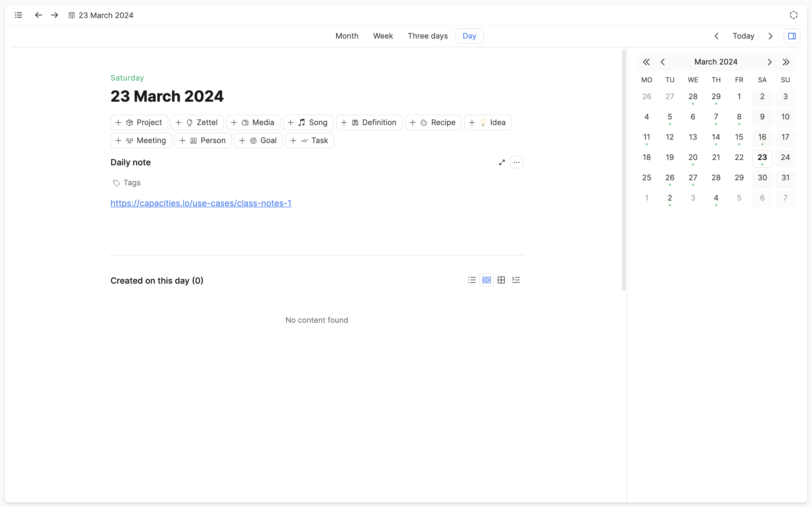Image resolution: width=812 pixels, height=507 pixels.
Task: Jump to the previous year in mini calendar
Action: [x=646, y=62]
